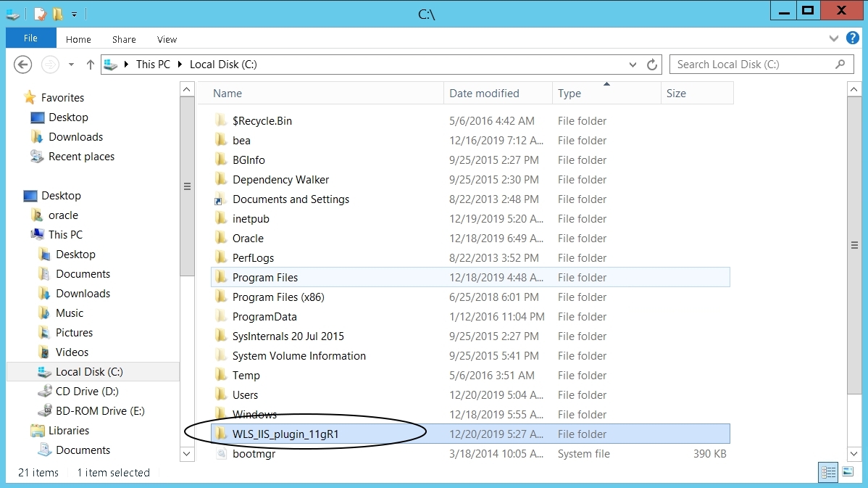Click This PC in the address bar
The width and height of the screenshot is (868, 488).
[x=153, y=65]
